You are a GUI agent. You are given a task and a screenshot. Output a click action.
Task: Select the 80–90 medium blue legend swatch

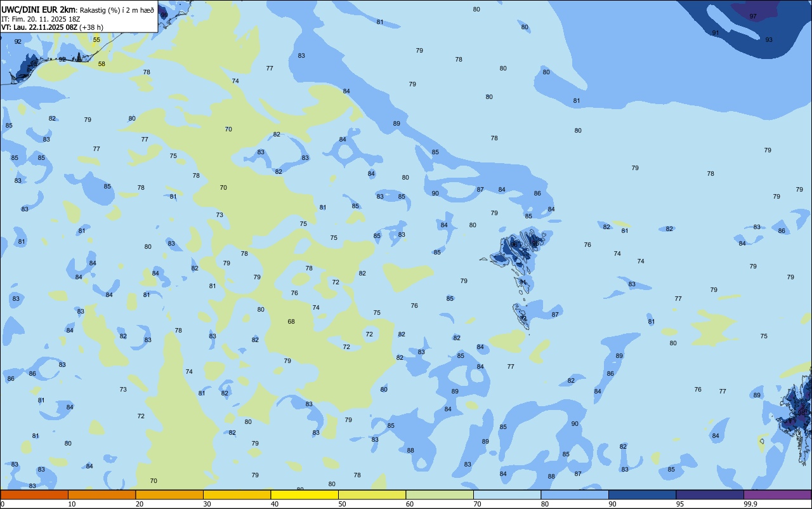click(575, 494)
